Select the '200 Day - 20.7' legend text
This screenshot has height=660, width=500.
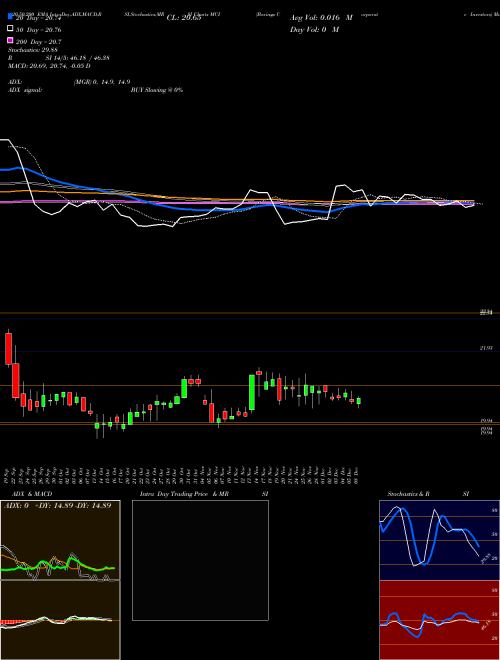39,41
